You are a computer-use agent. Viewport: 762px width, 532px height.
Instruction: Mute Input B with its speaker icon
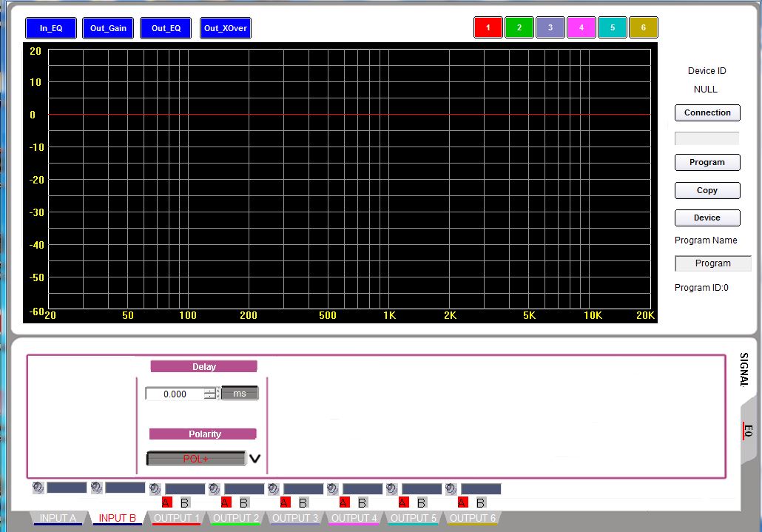pyautogui.click(x=97, y=487)
